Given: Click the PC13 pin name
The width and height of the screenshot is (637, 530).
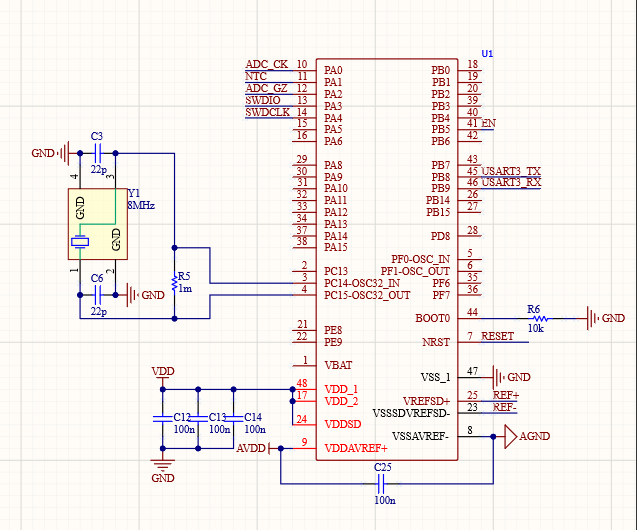Looking at the screenshot, I should coord(336,271).
